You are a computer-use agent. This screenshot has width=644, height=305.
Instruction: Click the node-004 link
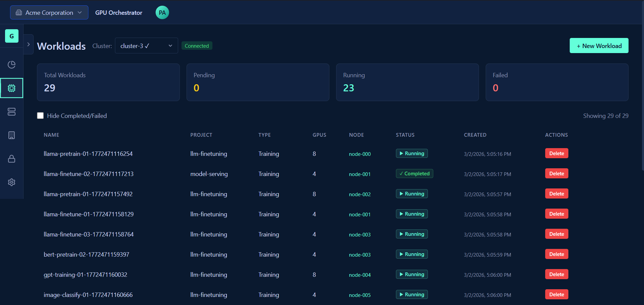click(360, 275)
